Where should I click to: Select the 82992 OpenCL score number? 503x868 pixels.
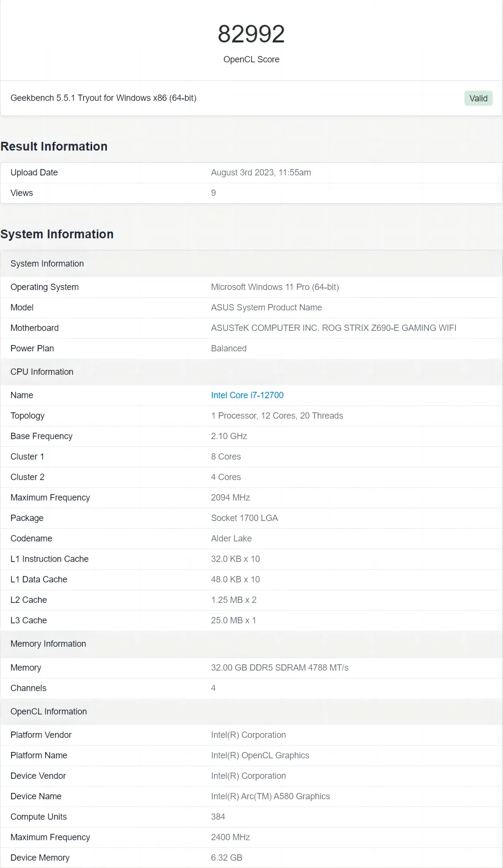click(x=251, y=34)
